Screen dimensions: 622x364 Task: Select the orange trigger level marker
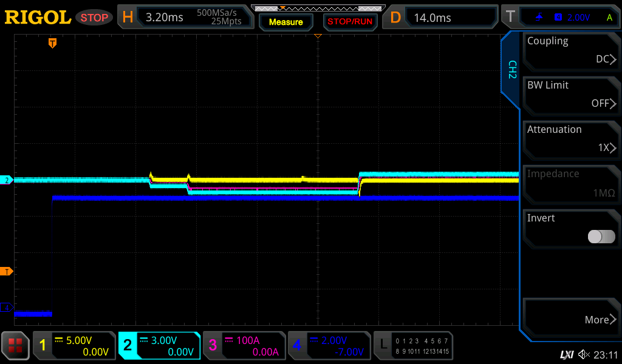7,271
